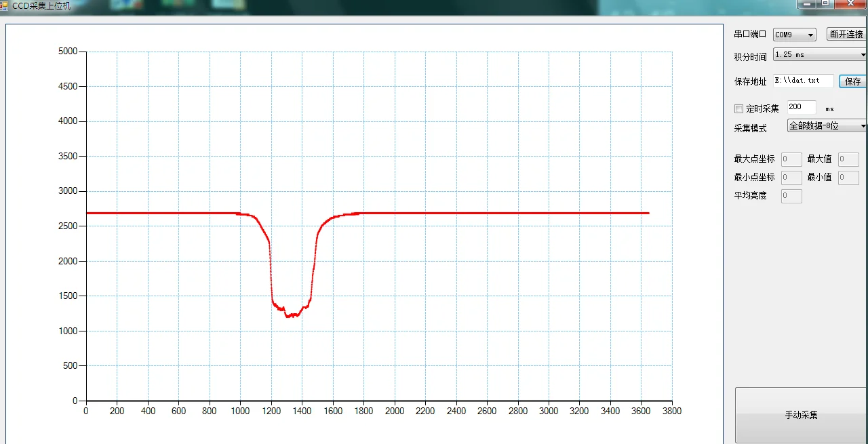The width and height of the screenshot is (868, 444).
Task: Click the maximize window button
Action: (825, 4)
